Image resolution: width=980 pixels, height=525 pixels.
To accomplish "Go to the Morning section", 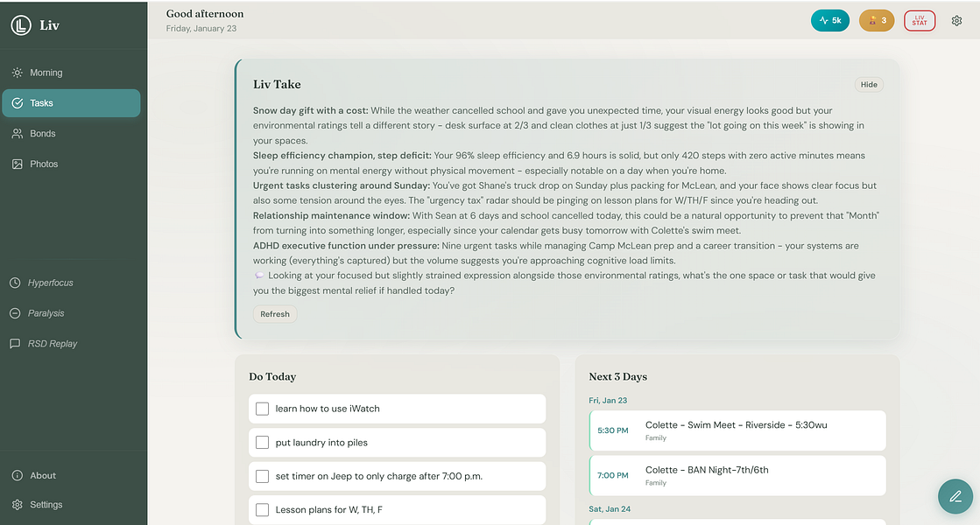I will (71, 73).
